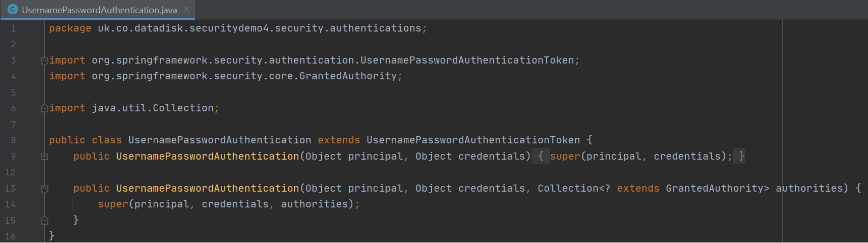Click line number 8 in the gutter
This screenshot has width=868, height=243.
(13, 140)
